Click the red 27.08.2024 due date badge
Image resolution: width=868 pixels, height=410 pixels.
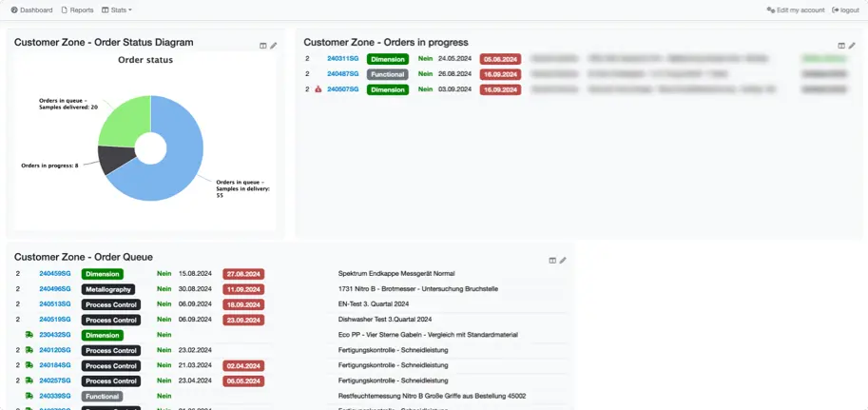[242, 274]
